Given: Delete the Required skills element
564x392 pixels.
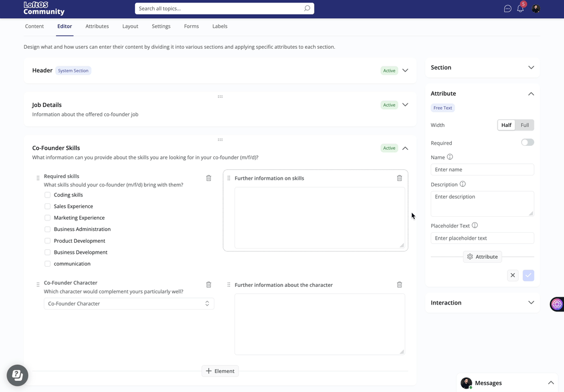Looking at the screenshot, I should [x=209, y=178].
